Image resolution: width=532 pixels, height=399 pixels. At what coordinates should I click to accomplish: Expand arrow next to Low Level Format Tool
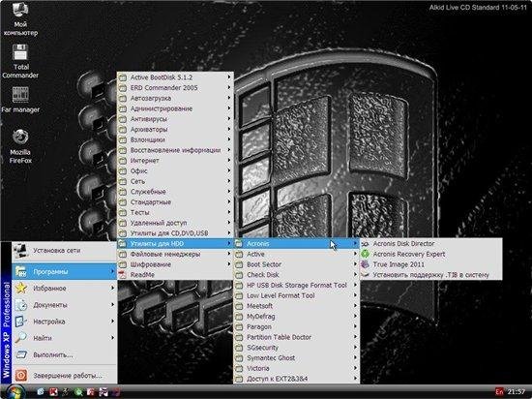355,295
